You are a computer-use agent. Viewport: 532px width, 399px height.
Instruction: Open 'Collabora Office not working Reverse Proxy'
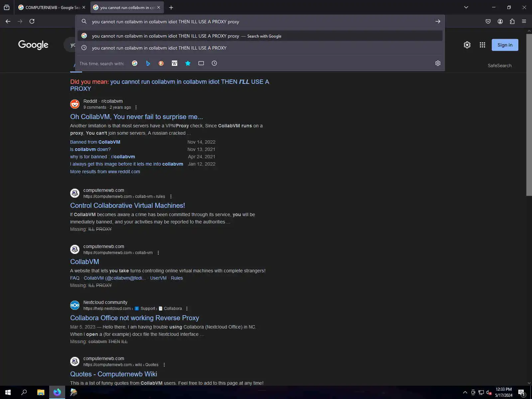(x=135, y=318)
